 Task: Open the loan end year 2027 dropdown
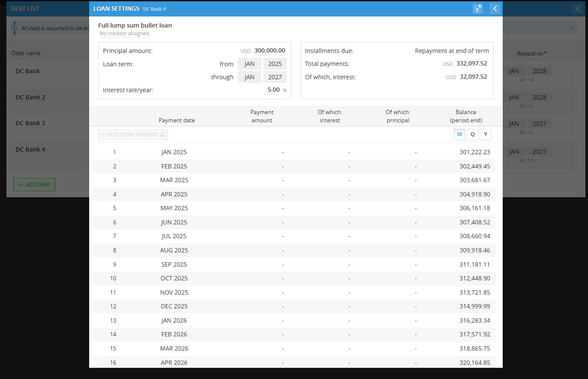pyautogui.click(x=275, y=77)
